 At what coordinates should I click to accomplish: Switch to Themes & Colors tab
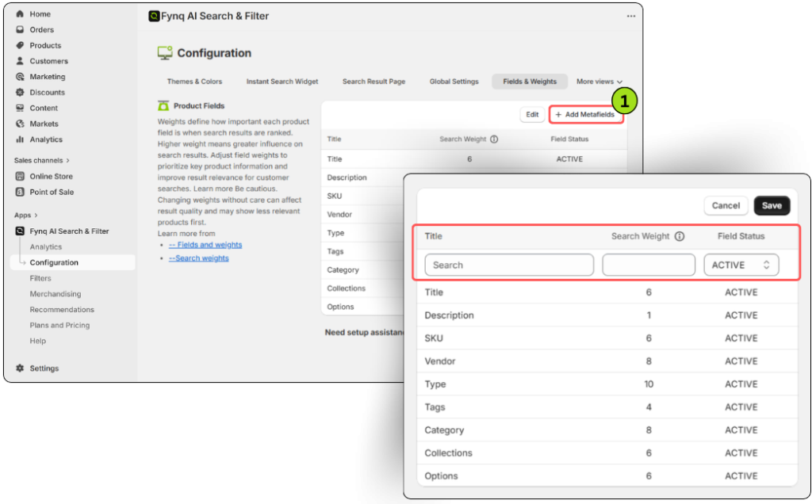point(194,82)
